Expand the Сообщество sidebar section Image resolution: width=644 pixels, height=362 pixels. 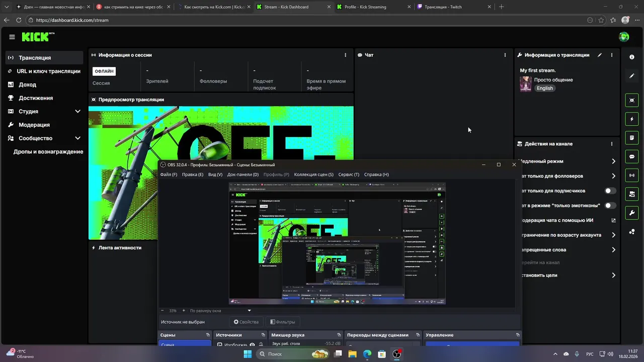click(x=77, y=138)
